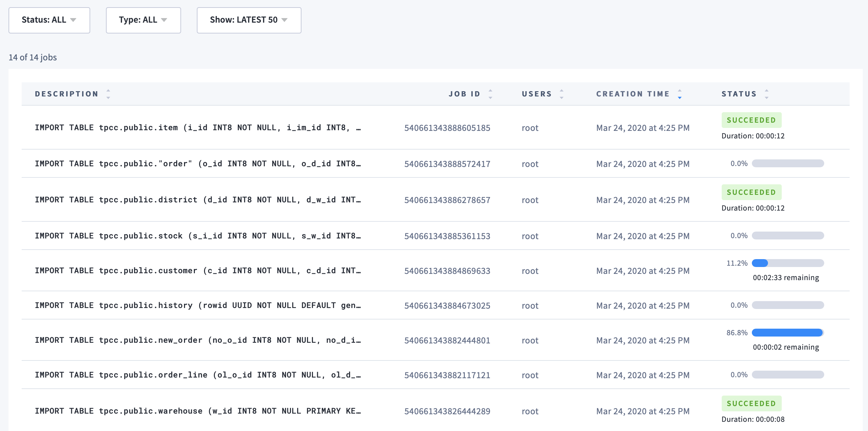Screen dimensions: 868x431
Task: Open the Type: ALL dropdown
Action: pos(143,20)
